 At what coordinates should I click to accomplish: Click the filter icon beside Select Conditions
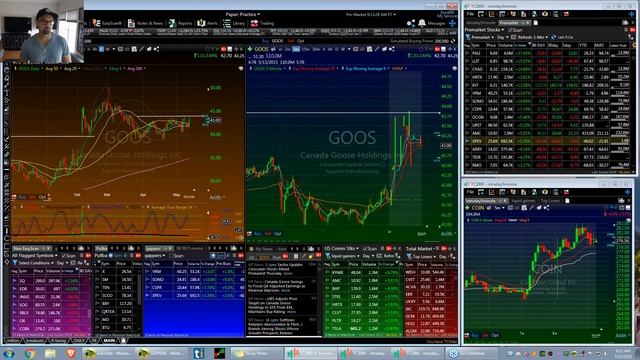tap(15, 263)
